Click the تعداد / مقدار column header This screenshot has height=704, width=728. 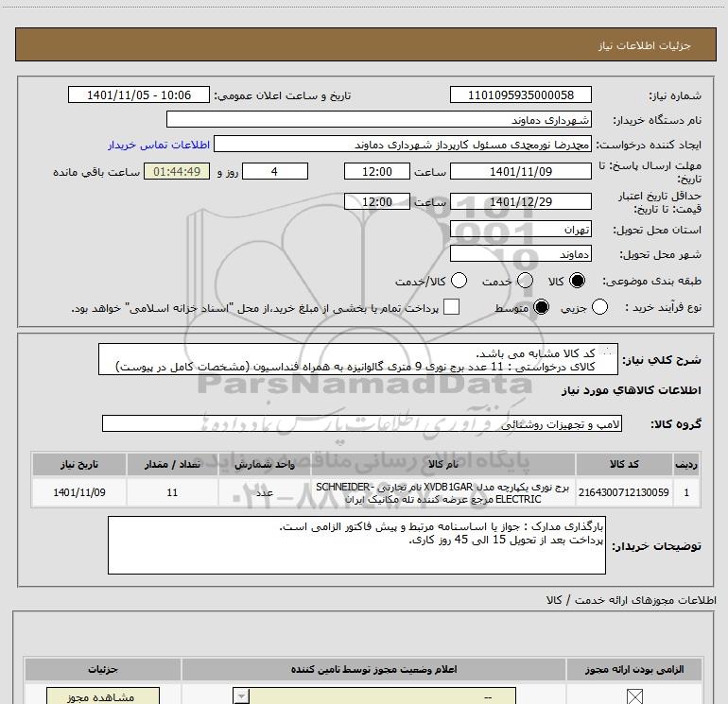click(172, 464)
